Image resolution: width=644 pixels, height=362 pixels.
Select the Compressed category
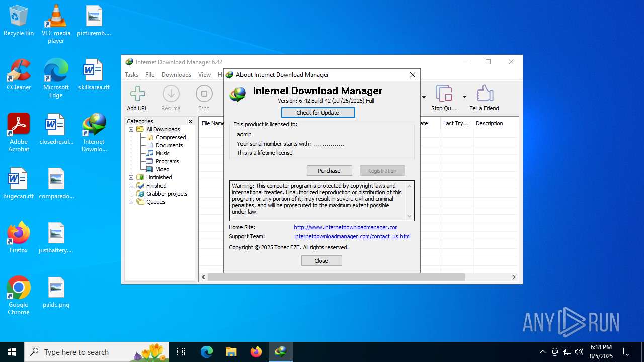point(171,137)
